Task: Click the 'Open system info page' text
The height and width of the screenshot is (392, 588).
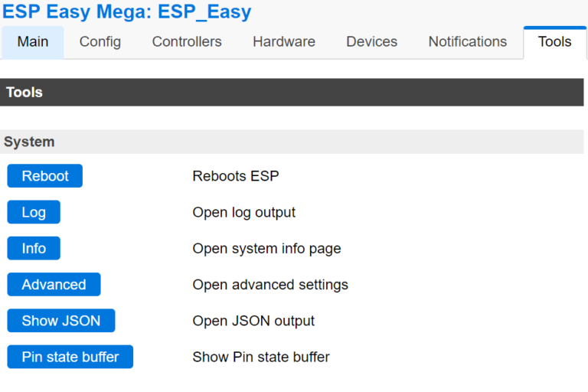Action: point(266,248)
